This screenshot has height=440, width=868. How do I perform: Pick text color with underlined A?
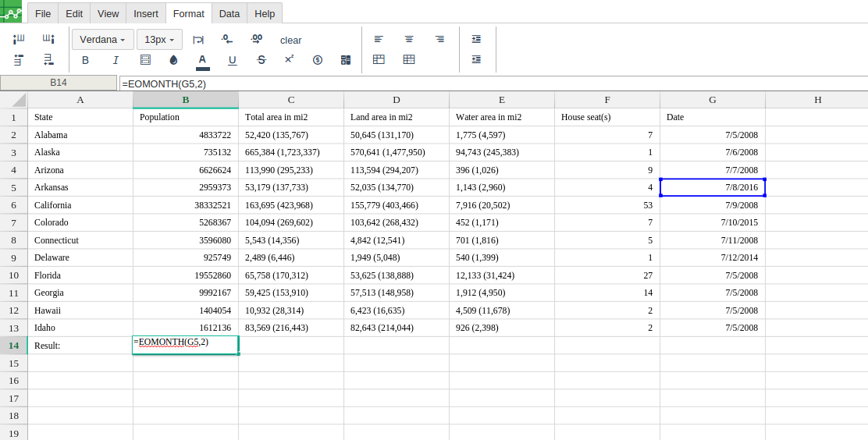202,60
